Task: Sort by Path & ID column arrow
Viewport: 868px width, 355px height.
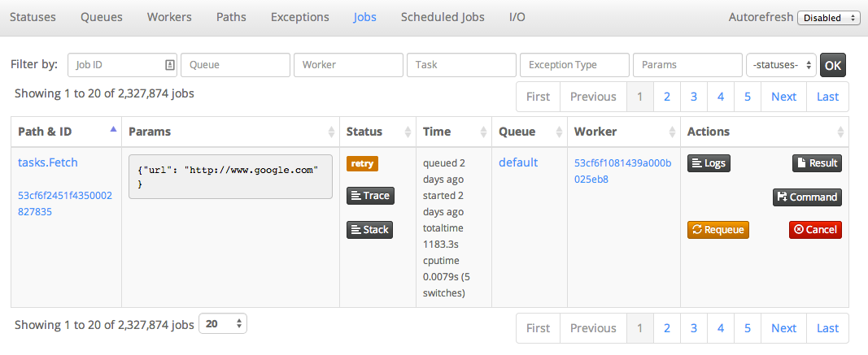Action: 113,130
